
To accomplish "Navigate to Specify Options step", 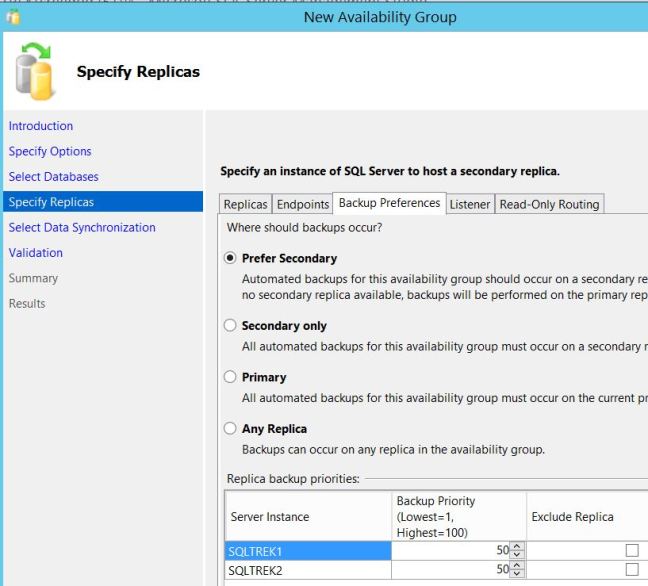I will coord(50,152).
